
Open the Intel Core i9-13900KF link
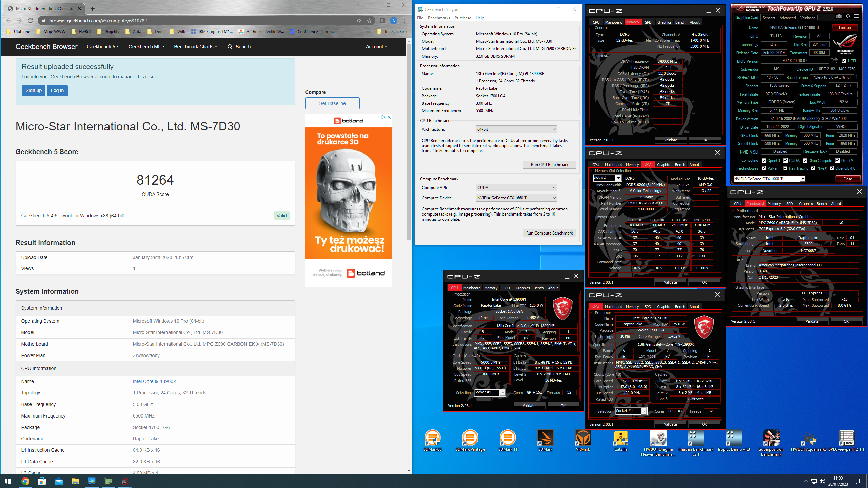(156, 381)
